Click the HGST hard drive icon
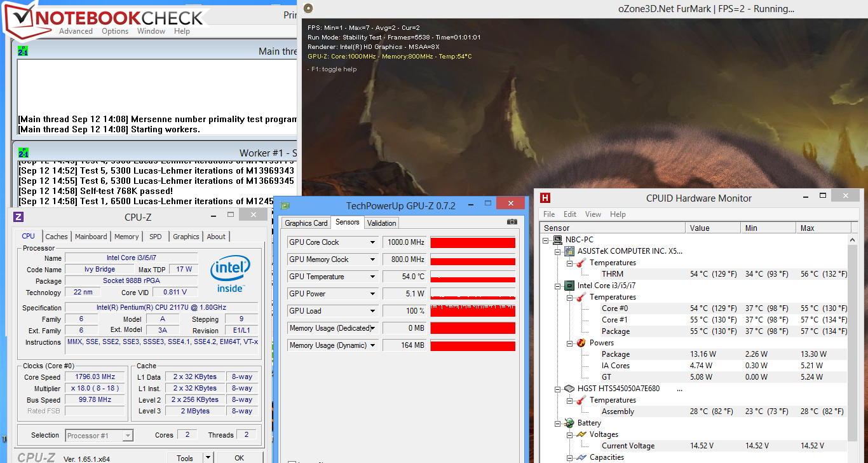868x463 pixels. (570, 389)
